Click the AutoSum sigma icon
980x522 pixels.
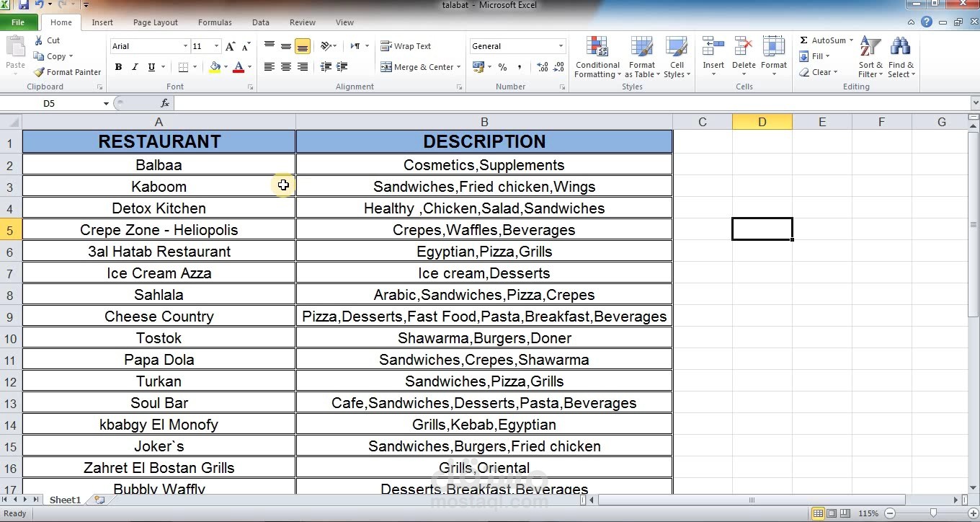(803, 40)
